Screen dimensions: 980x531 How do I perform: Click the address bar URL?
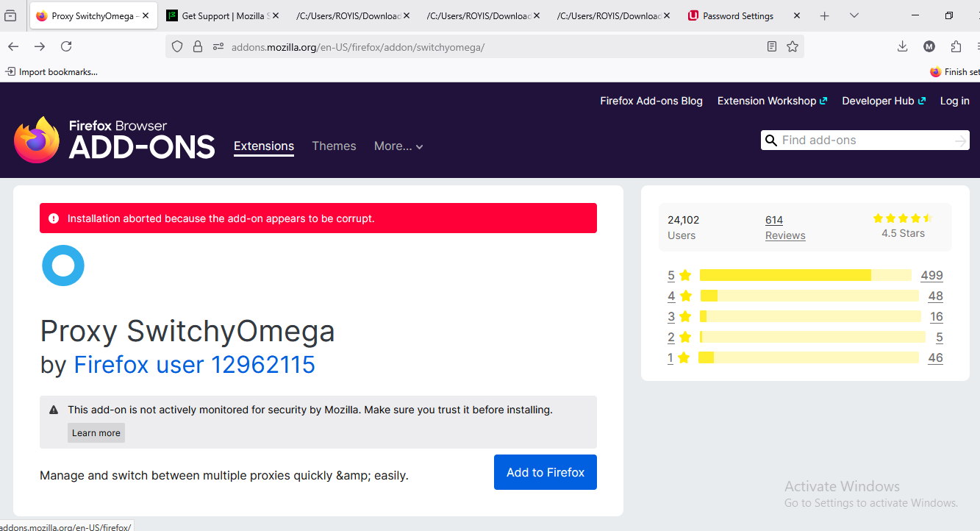pos(358,47)
